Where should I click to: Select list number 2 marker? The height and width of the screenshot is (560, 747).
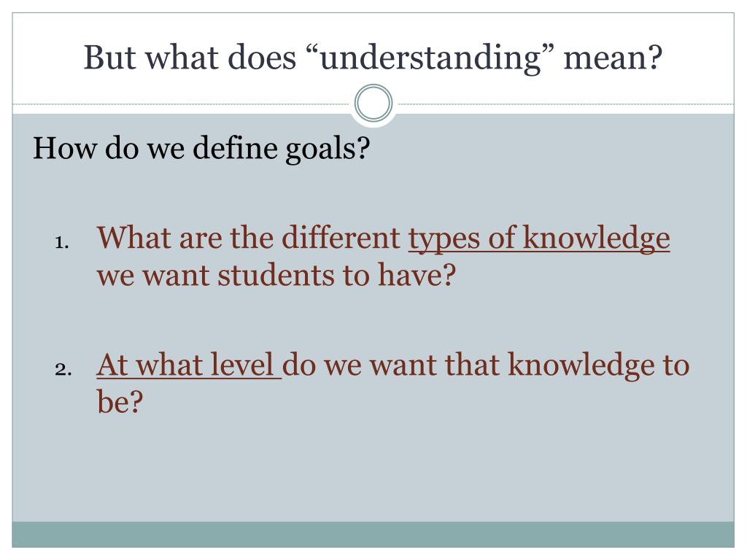pyautogui.click(x=63, y=369)
